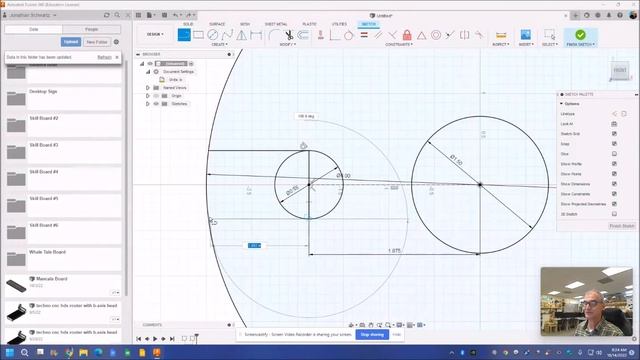Toggle visibility eye of Origin folder
This screenshot has width=640, height=360.
point(156,96)
